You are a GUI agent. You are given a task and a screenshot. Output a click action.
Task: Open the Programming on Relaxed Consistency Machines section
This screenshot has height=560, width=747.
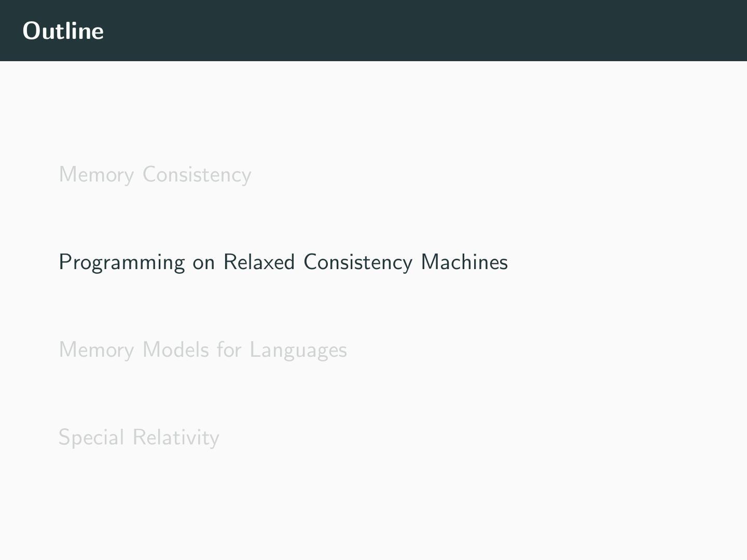(x=283, y=262)
